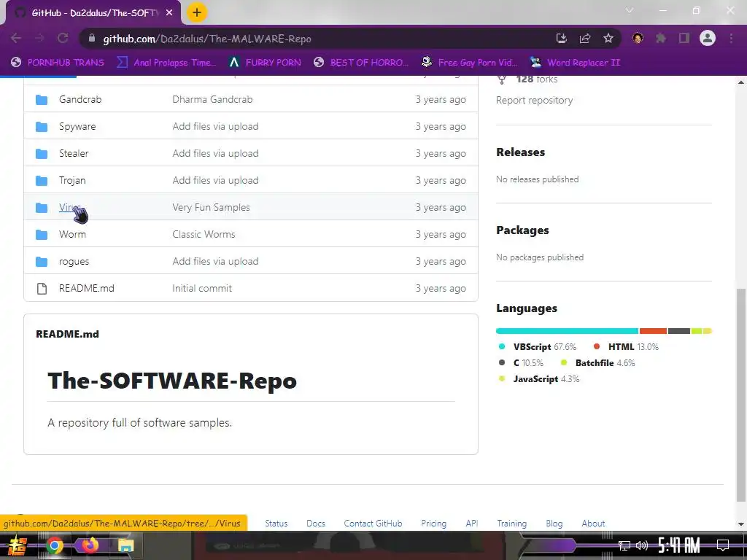Click the rogues folder icon

[x=42, y=262]
